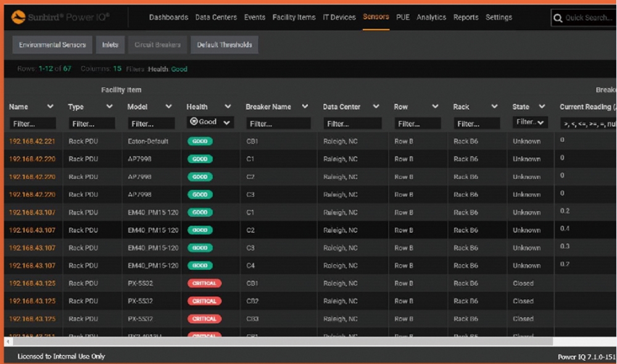This screenshot has width=617, height=364.
Task: Switch to the Inlets view
Action: (x=110, y=45)
